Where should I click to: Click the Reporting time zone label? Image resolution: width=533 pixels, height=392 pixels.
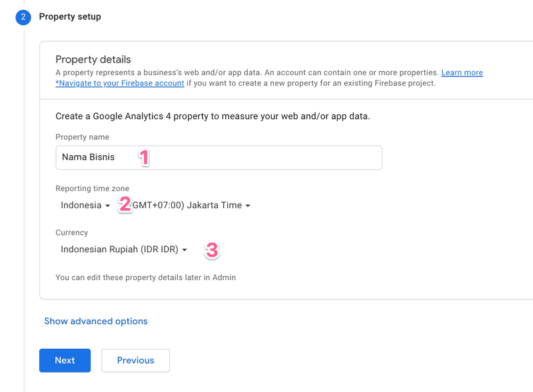click(x=93, y=188)
